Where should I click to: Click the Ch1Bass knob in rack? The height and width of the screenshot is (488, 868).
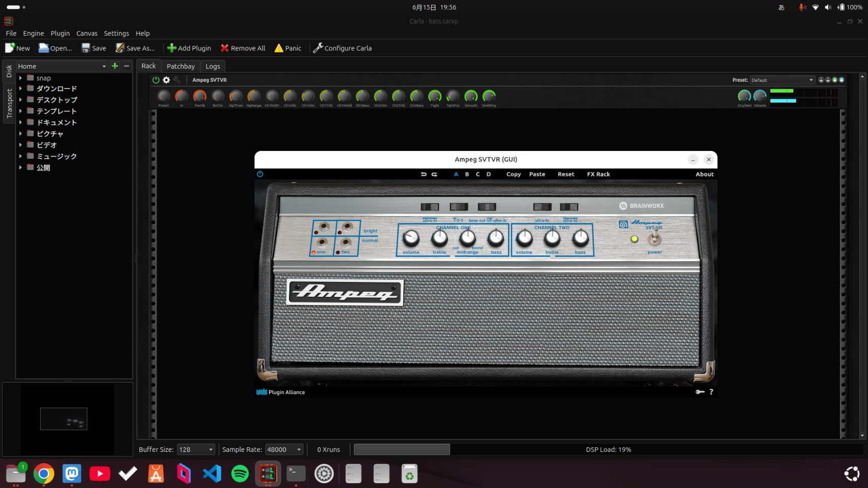[363, 96]
